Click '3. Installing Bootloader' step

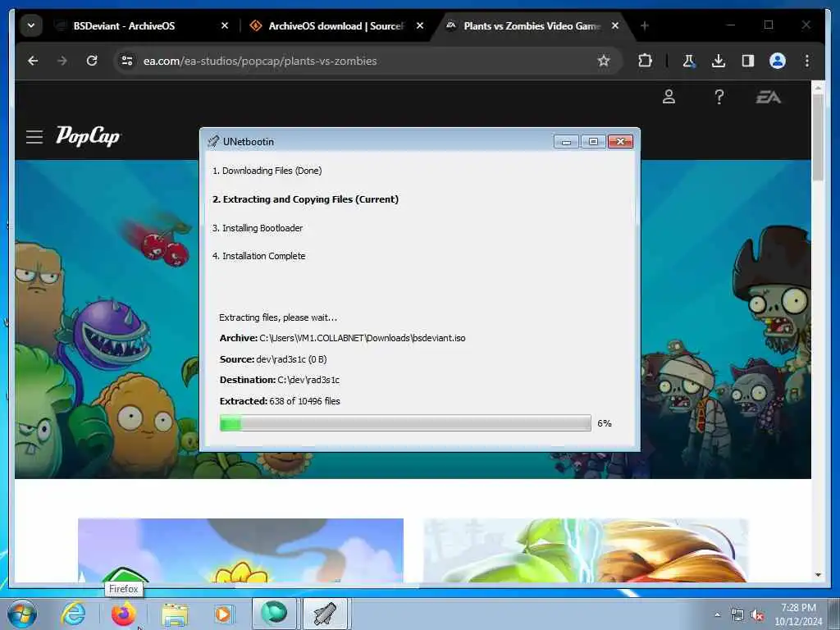[257, 228]
